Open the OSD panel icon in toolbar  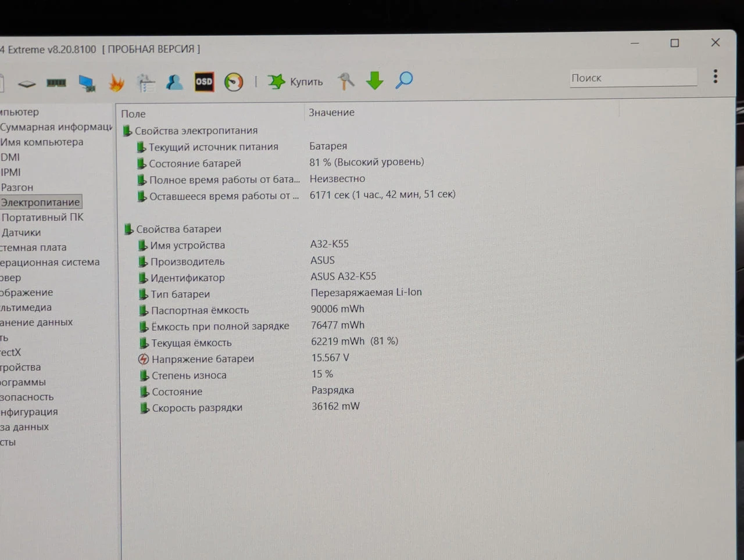point(204,82)
